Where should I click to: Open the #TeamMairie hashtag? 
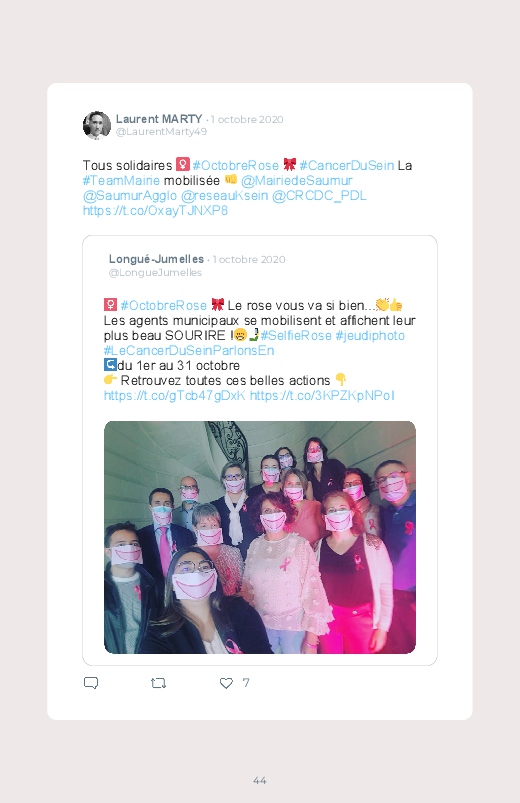tap(121, 180)
